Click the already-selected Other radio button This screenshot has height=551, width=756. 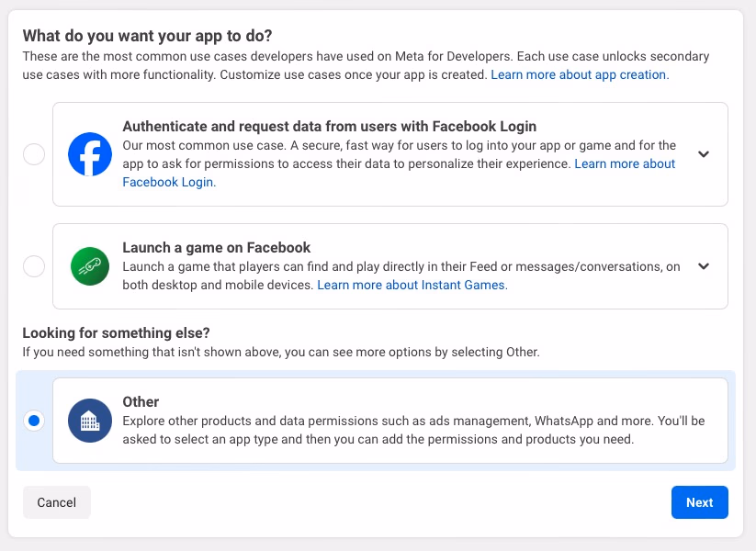[34, 421]
